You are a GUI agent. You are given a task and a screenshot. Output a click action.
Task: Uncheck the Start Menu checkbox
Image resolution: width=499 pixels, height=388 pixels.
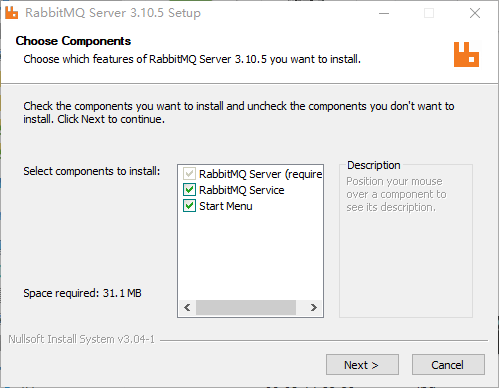(189, 206)
